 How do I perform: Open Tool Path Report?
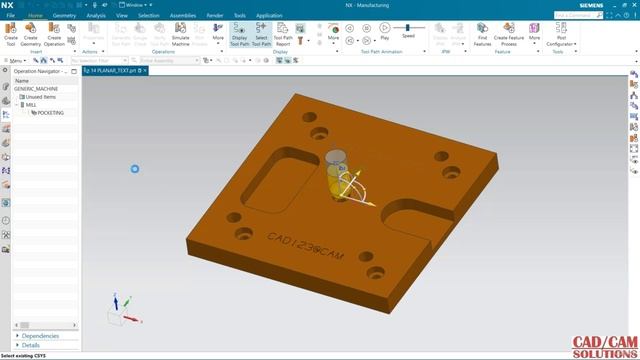pos(283,34)
